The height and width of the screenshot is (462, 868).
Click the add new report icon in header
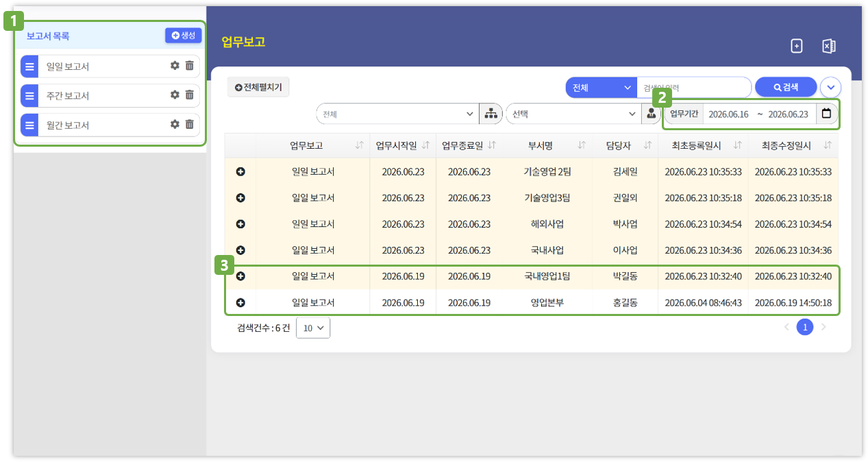click(x=796, y=46)
